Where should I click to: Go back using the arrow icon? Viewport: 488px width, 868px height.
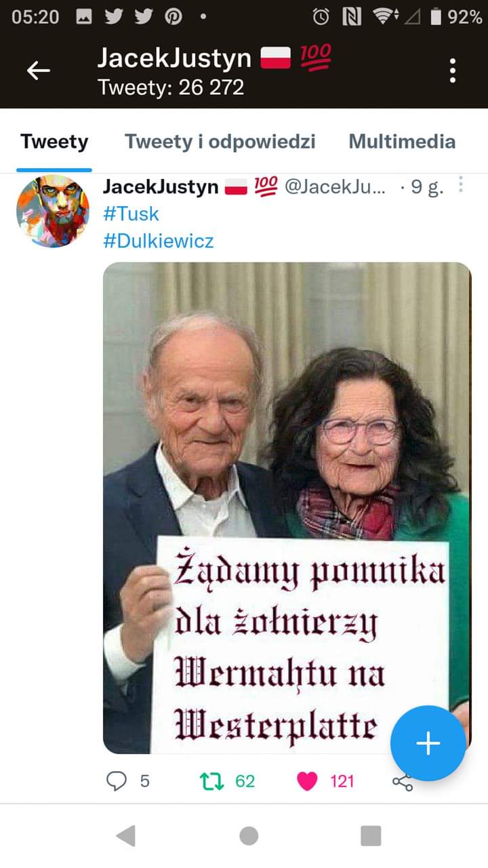[39, 70]
